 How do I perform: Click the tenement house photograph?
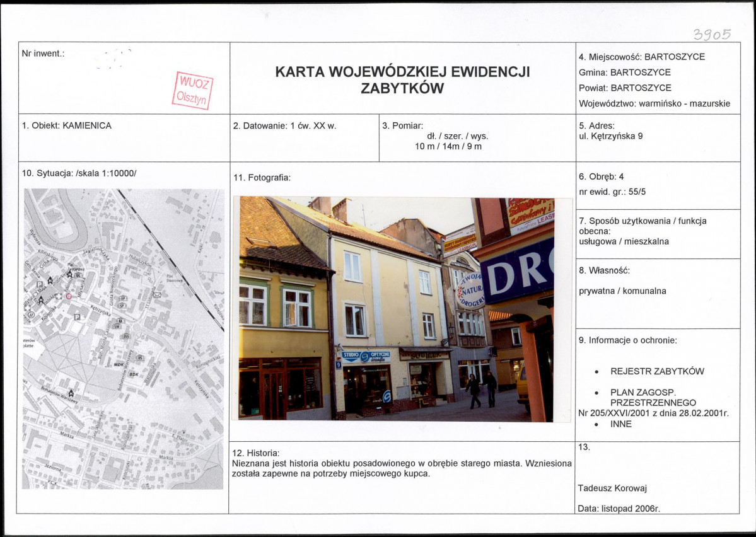(397, 309)
